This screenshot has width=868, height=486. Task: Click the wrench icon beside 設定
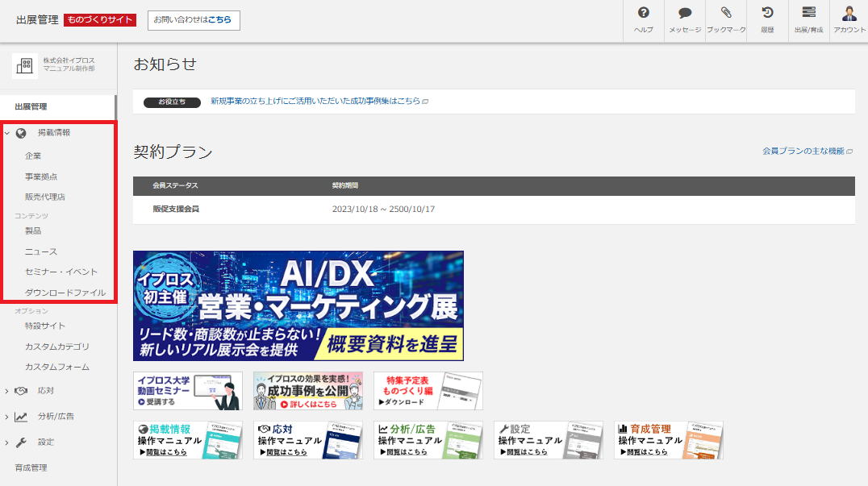pyautogui.click(x=22, y=442)
